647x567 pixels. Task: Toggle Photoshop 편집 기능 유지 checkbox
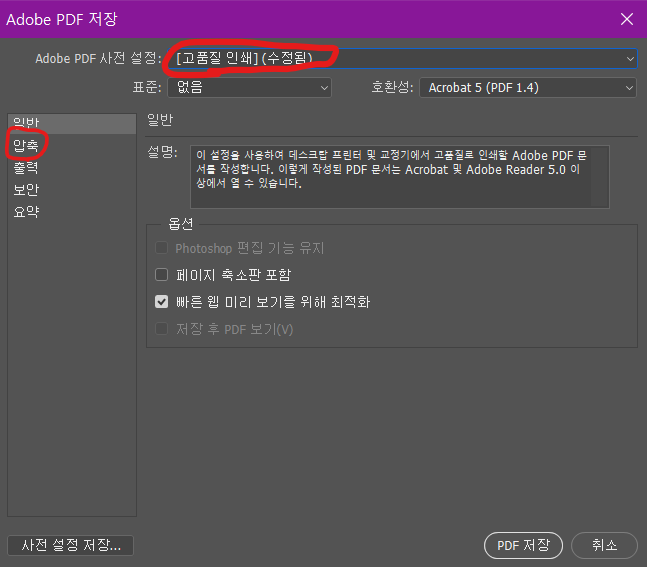click(x=161, y=248)
